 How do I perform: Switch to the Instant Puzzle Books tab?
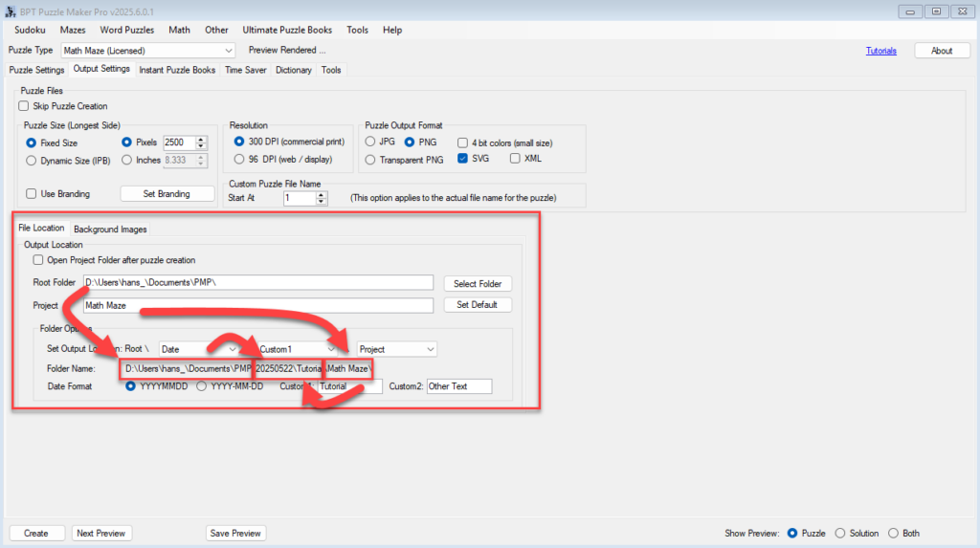click(x=177, y=70)
